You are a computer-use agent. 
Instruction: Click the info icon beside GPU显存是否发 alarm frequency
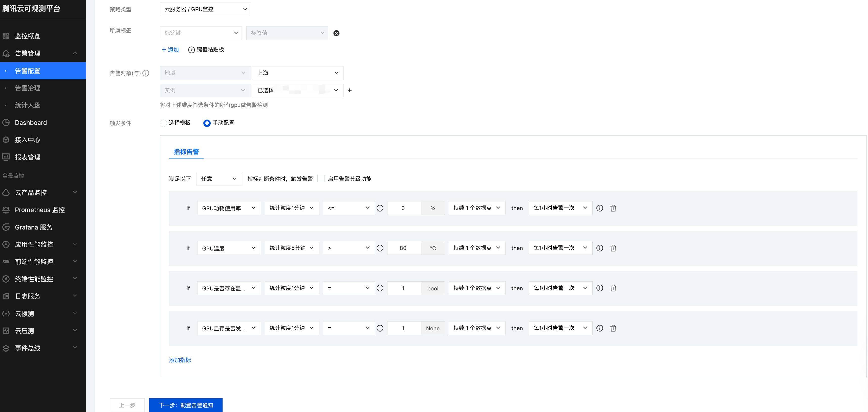click(599, 328)
